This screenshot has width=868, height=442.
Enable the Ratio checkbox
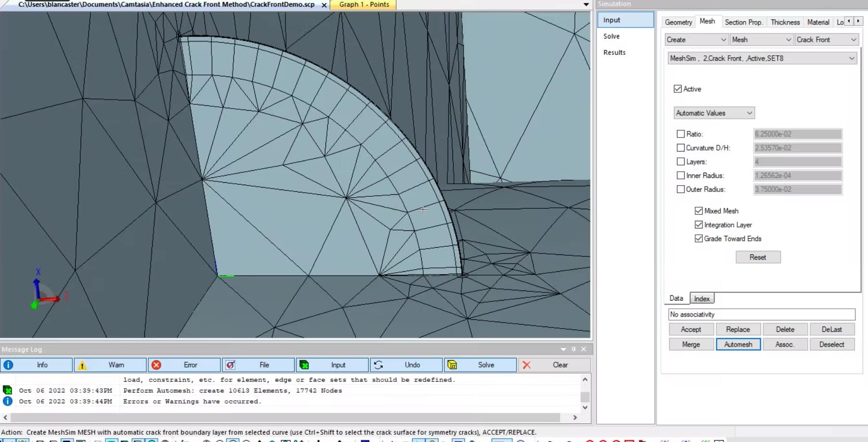coord(681,134)
